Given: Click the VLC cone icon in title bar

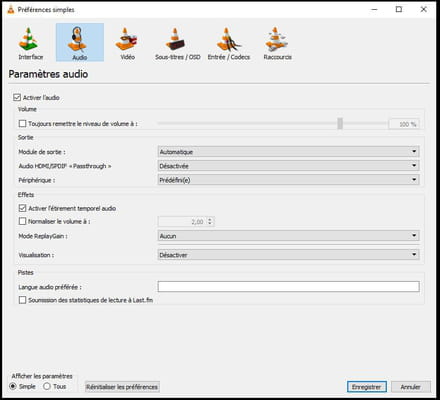Looking at the screenshot, I should click(11, 10).
